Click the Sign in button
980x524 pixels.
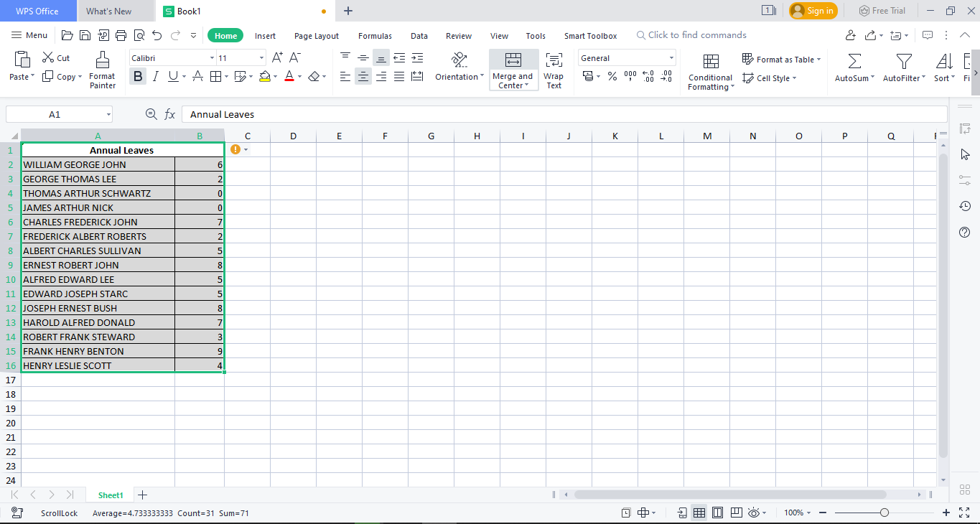pyautogui.click(x=812, y=11)
